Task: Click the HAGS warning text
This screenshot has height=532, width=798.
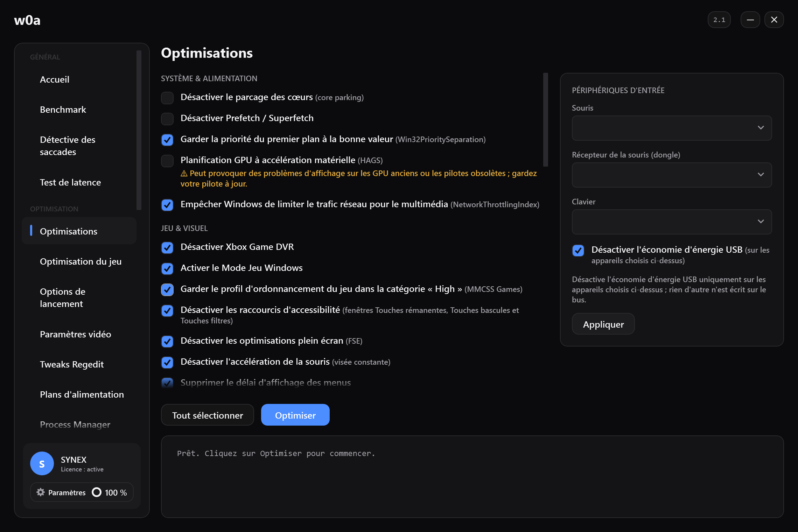Action: point(359,178)
